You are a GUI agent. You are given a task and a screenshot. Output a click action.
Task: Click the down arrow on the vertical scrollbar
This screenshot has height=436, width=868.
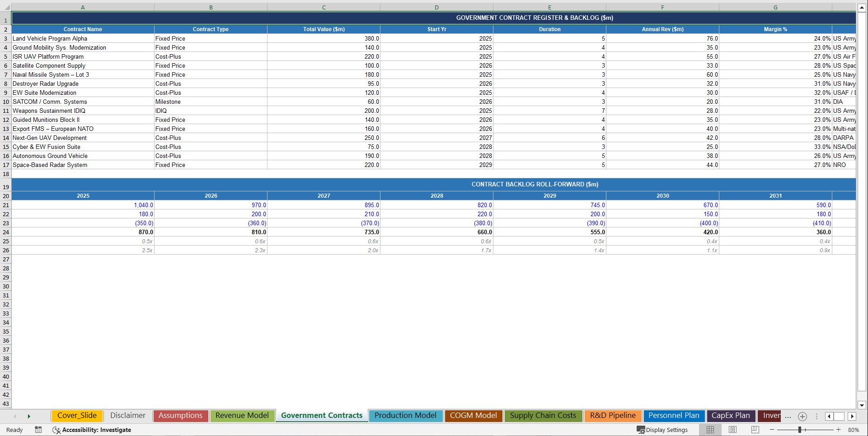[x=862, y=405]
